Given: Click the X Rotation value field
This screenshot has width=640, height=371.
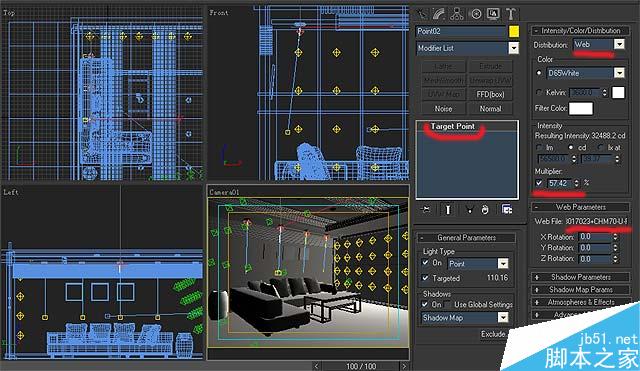Looking at the screenshot, I should click(x=594, y=237).
